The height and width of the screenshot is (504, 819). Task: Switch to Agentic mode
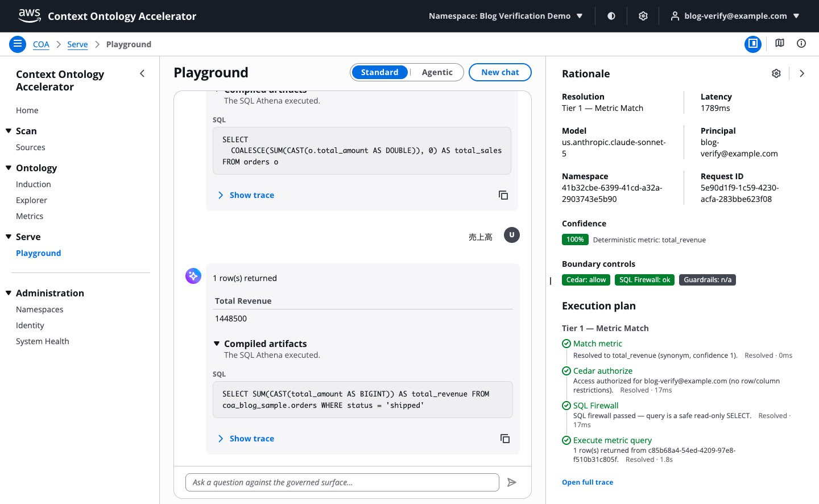point(437,72)
